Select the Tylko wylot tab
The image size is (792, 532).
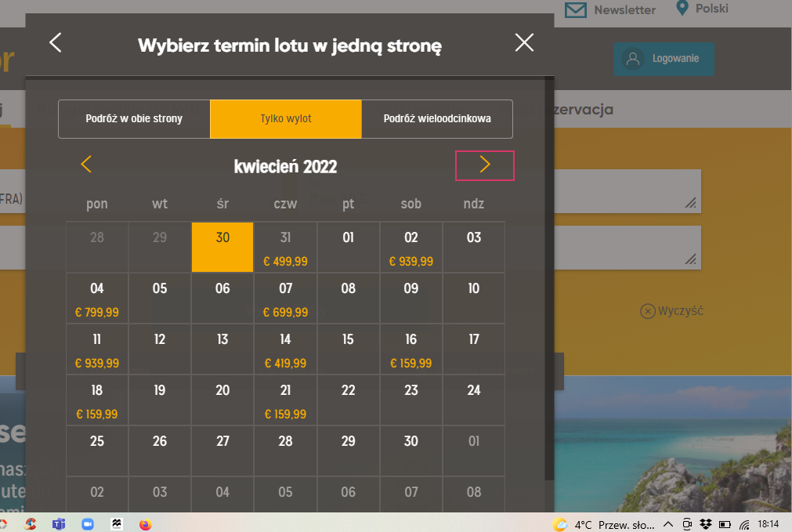pos(286,119)
